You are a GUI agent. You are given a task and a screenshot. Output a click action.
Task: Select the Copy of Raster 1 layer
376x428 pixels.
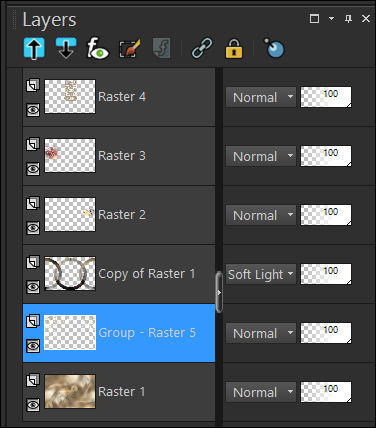[119, 274]
